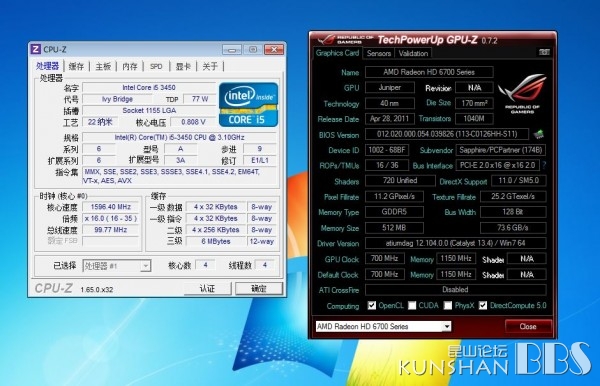
Task: Click the Technology value 40 nm
Action: [x=390, y=103]
